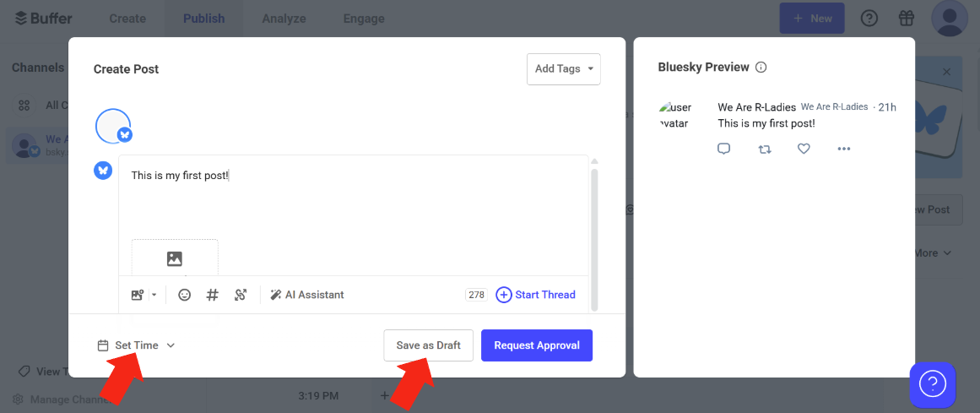Toggle the Bluesky channel avatar selection

(113, 126)
